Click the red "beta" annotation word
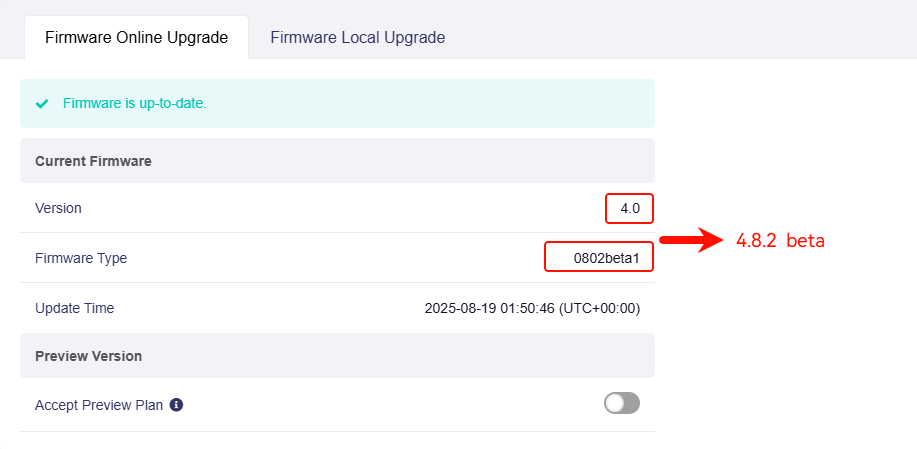The width and height of the screenshot is (917, 449). click(x=805, y=241)
